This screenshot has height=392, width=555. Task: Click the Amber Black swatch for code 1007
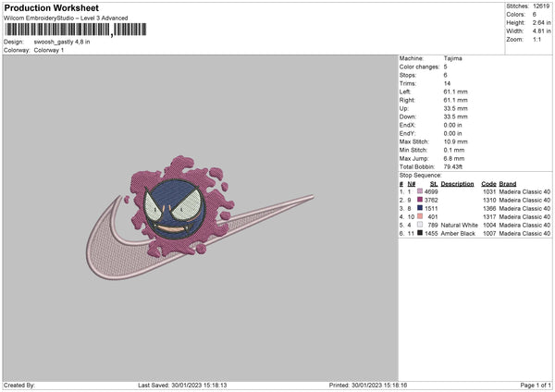pyautogui.click(x=420, y=233)
